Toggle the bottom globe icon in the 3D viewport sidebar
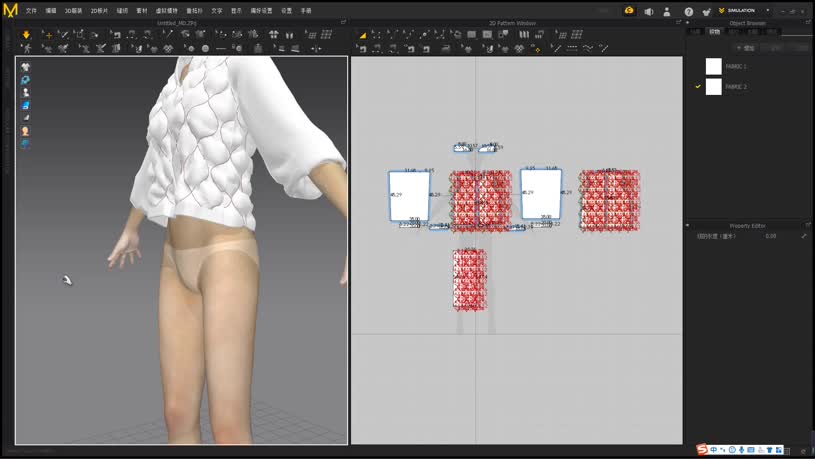Image resolution: width=815 pixels, height=459 pixels. click(25, 144)
